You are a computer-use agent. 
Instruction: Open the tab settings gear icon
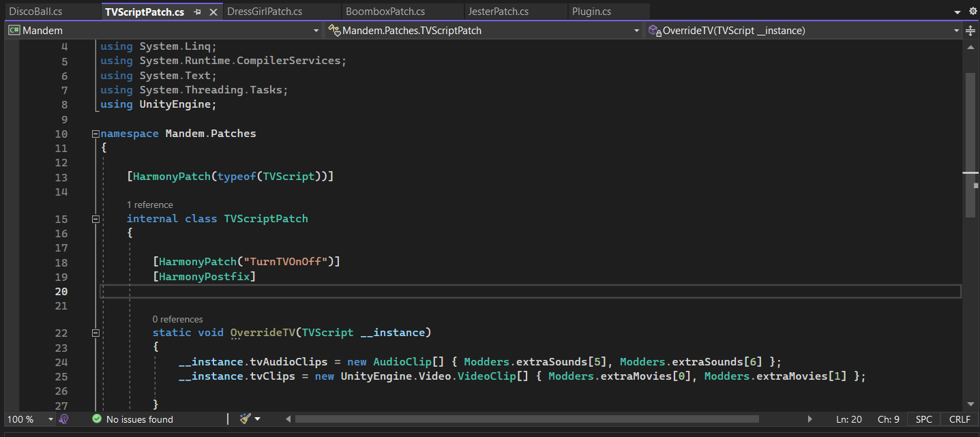(x=973, y=12)
